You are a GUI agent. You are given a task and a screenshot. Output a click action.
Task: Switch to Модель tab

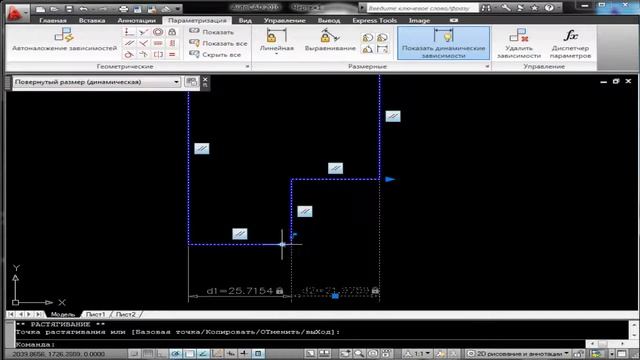(63, 314)
